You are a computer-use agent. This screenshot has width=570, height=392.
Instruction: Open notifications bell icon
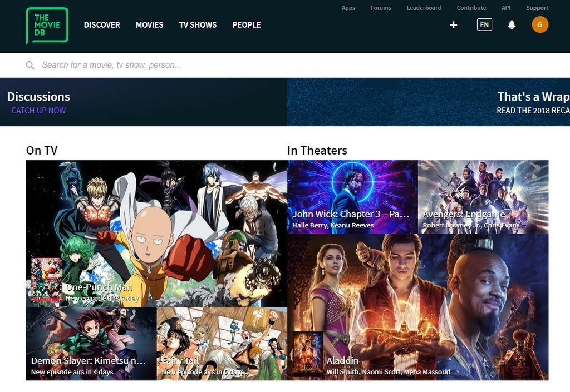coord(512,25)
